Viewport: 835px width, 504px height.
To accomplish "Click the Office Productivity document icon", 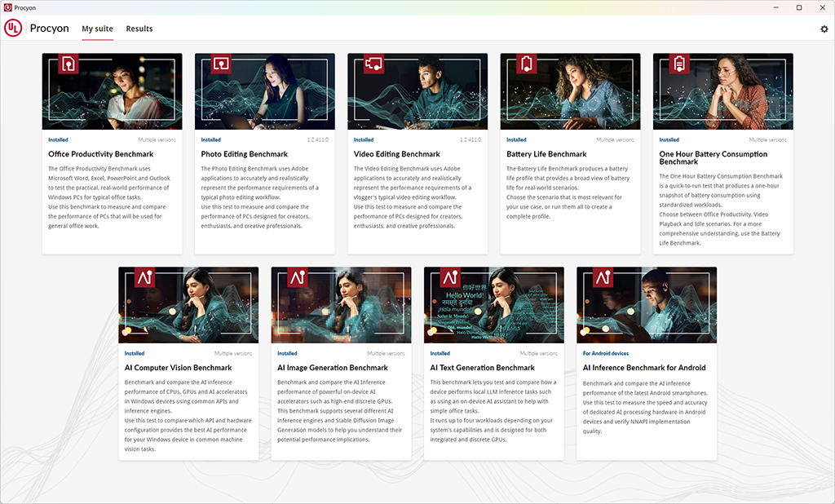I will [x=68, y=64].
